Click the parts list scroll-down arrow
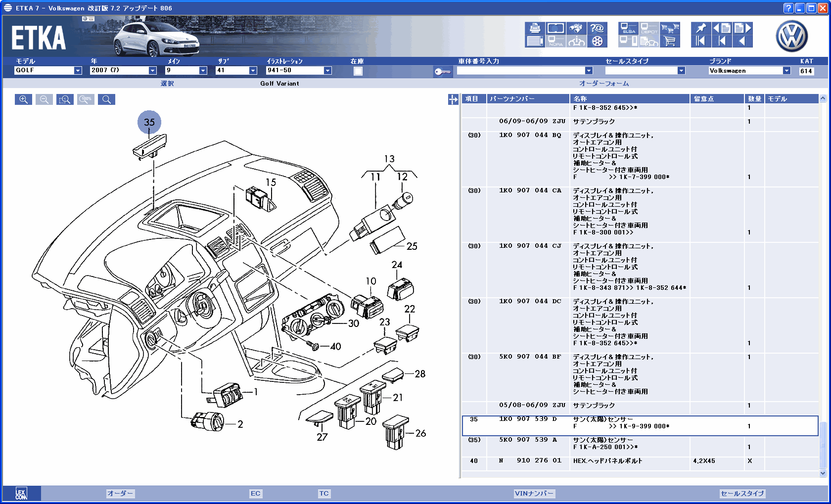This screenshot has width=831, height=504. point(823,473)
